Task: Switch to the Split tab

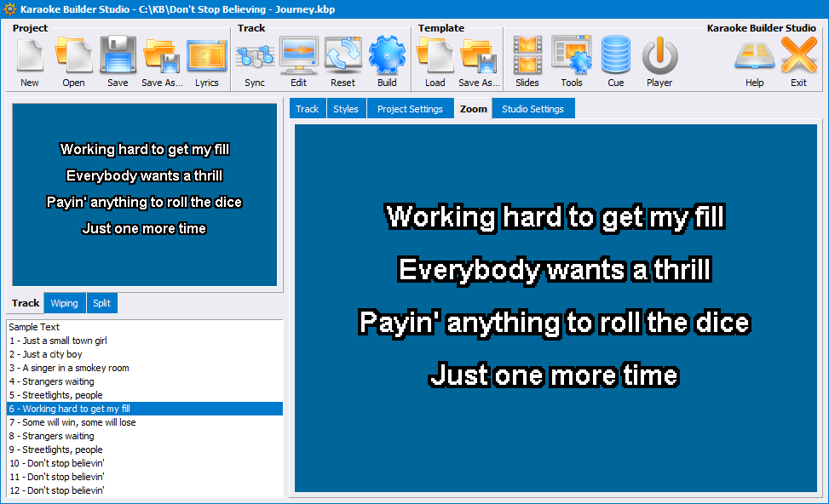Action: point(102,303)
